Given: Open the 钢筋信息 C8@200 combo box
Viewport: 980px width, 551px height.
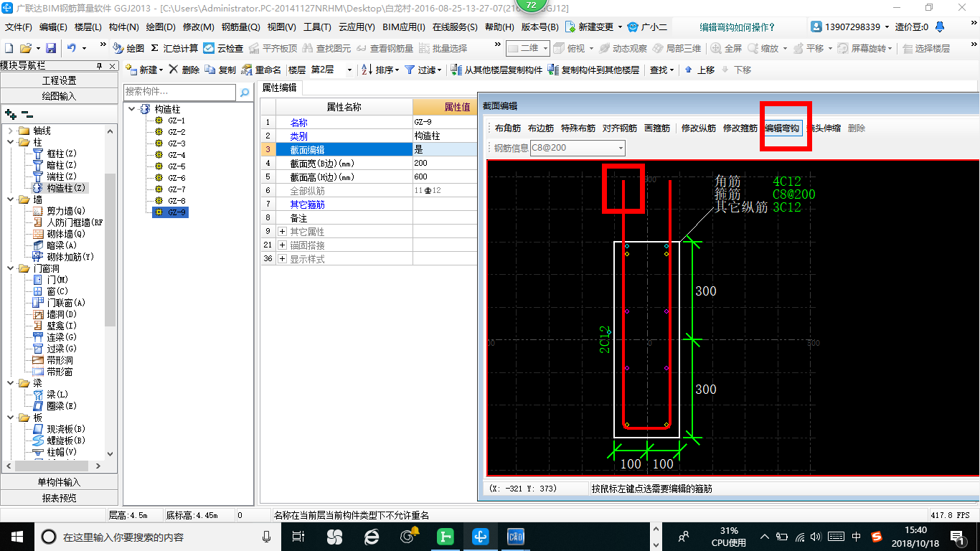Looking at the screenshot, I should coord(578,148).
